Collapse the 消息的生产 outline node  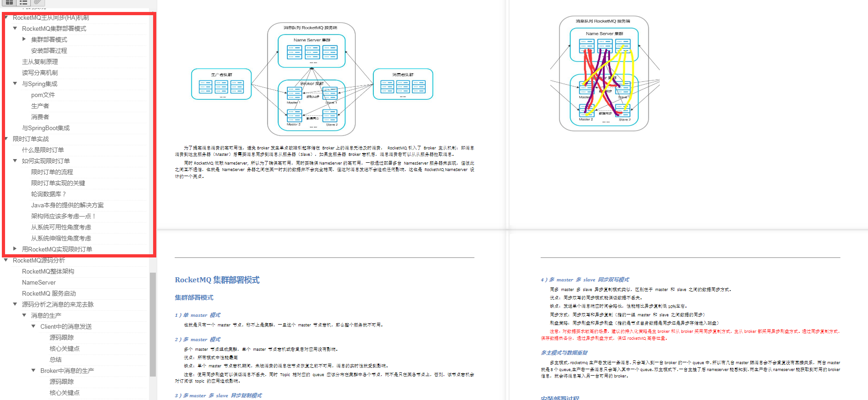(x=24, y=315)
